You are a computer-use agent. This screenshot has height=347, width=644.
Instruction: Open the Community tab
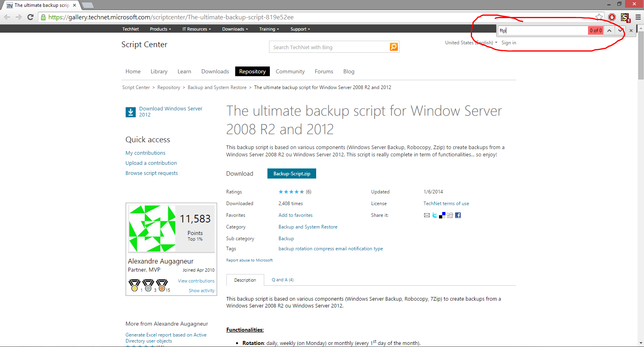tap(290, 71)
